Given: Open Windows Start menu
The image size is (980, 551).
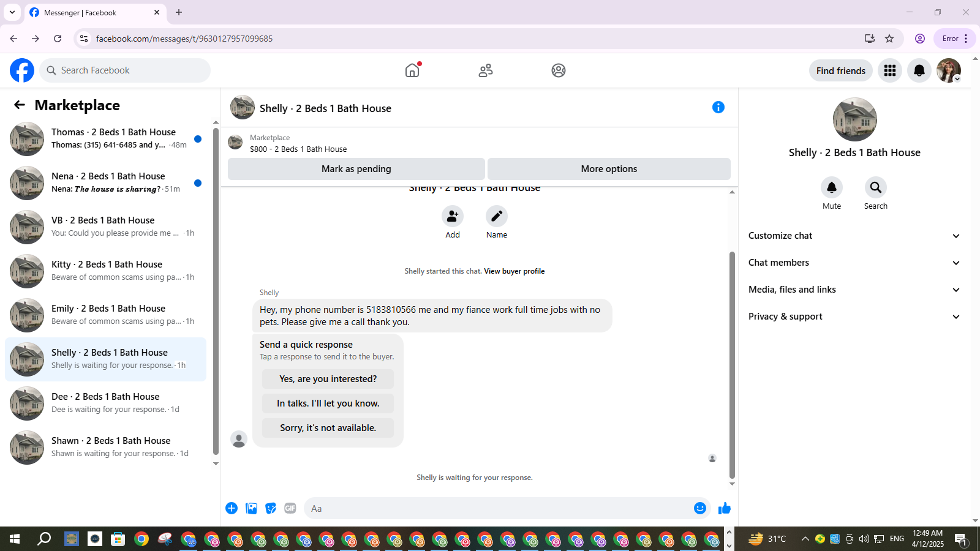Looking at the screenshot, I should 15,539.
